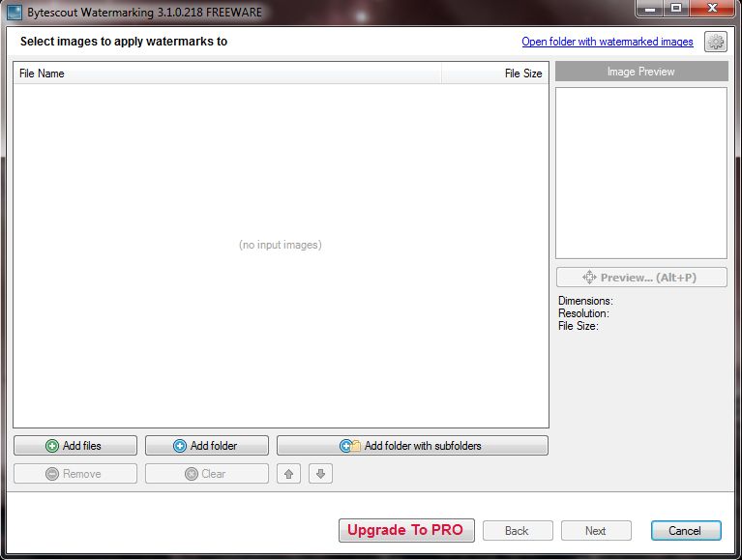Image resolution: width=742 pixels, height=560 pixels.
Task: Move the selected file down with the arrow
Action: coord(320,474)
